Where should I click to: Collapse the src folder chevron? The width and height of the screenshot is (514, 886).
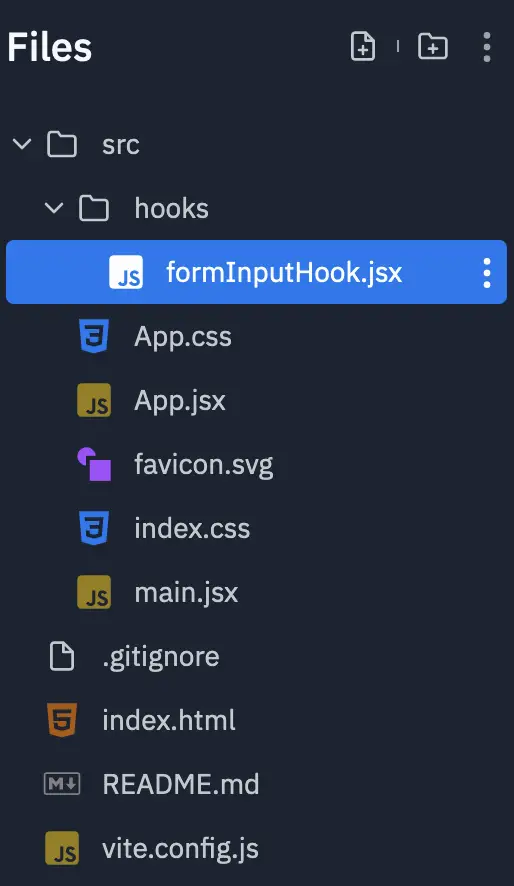pyautogui.click(x=22, y=144)
